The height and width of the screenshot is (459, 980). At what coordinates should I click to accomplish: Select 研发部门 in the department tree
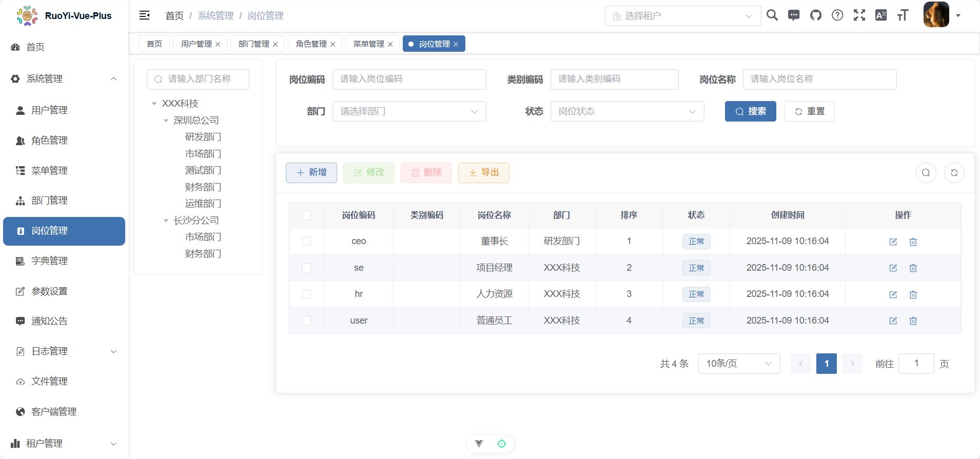tap(203, 137)
